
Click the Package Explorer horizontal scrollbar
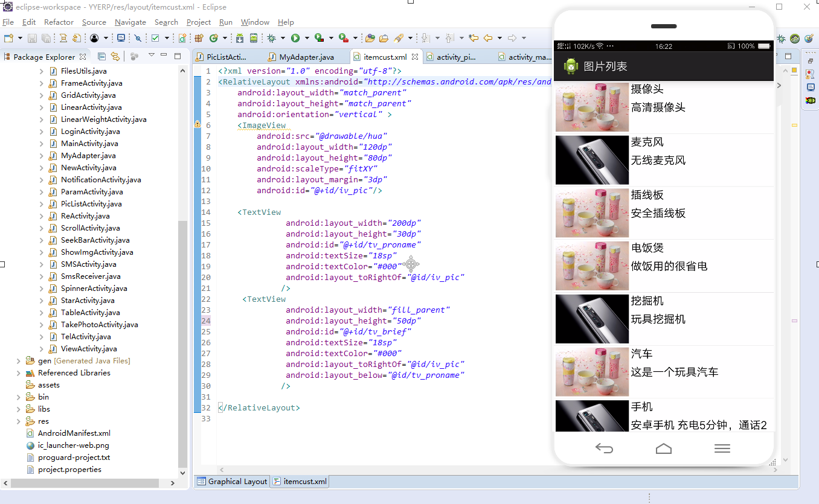(85, 483)
